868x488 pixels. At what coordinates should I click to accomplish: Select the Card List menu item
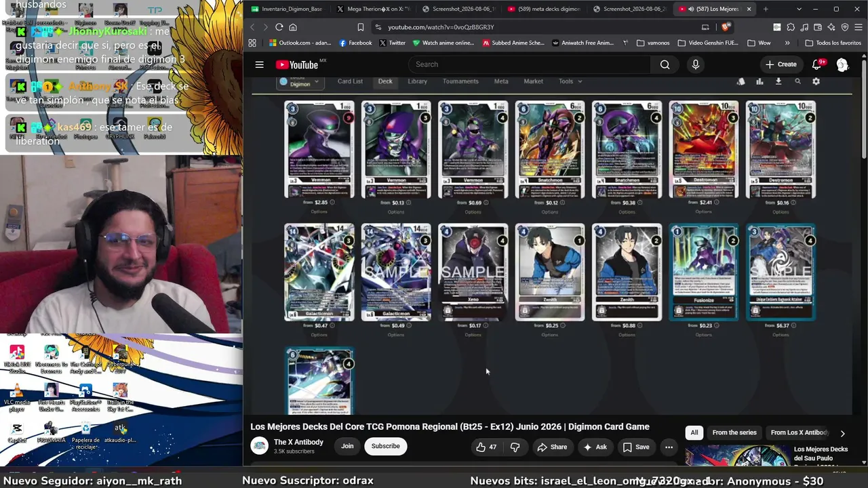(350, 81)
